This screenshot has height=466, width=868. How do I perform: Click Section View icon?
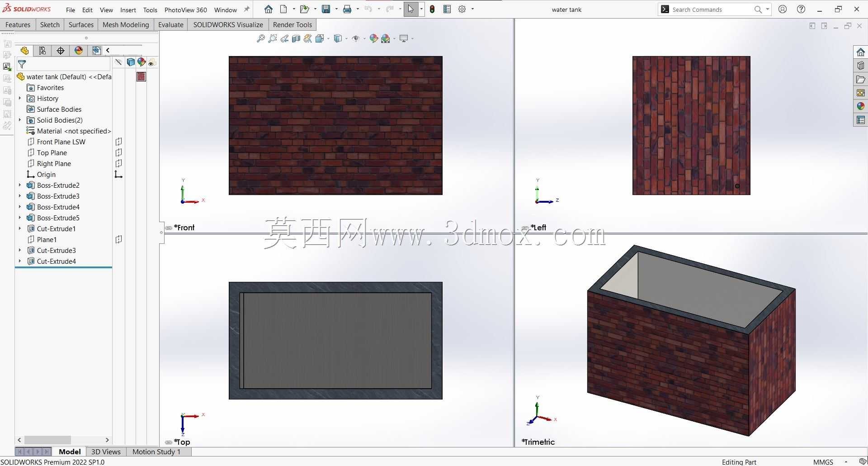click(296, 38)
